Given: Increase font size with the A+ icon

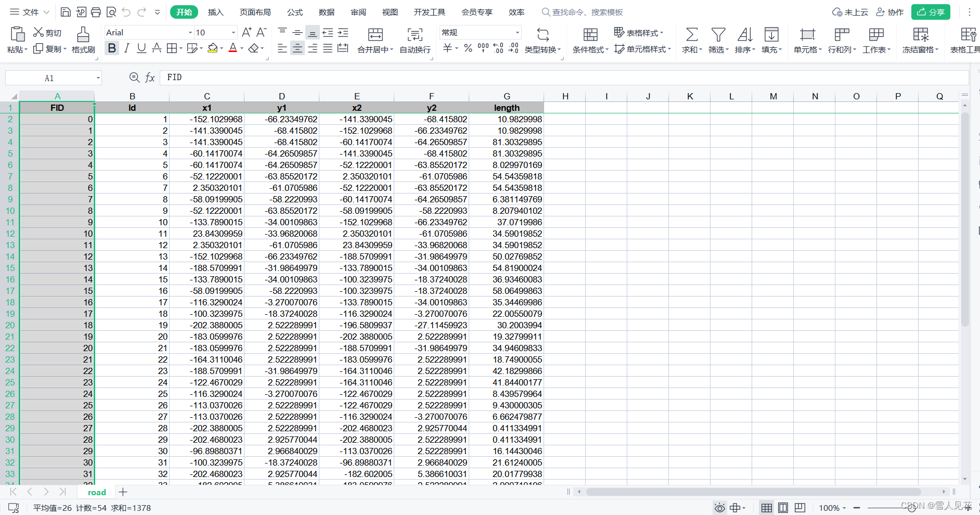Looking at the screenshot, I should (247, 32).
